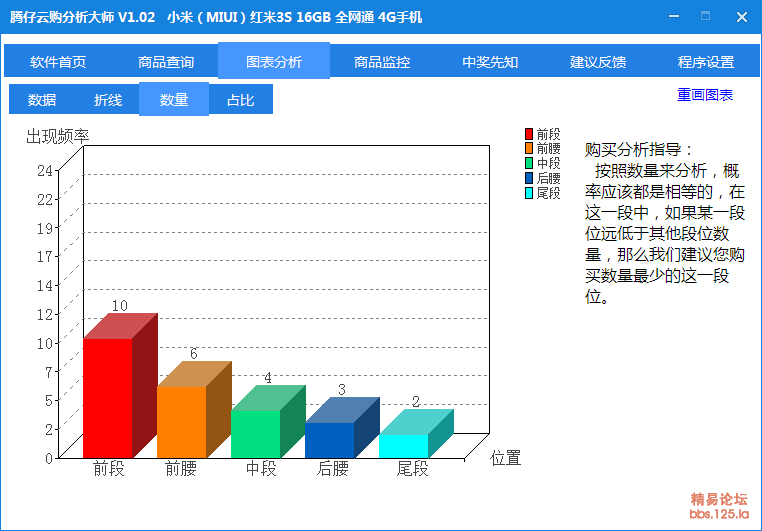Image resolution: width=762 pixels, height=531 pixels.
Task: Click the y-axis tick label 24
Action: 45,171
